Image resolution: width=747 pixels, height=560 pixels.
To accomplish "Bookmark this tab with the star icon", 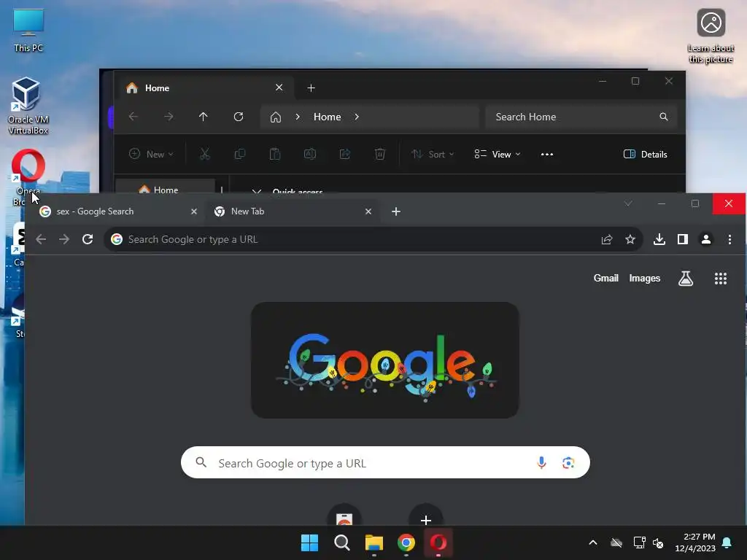I will [630, 239].
